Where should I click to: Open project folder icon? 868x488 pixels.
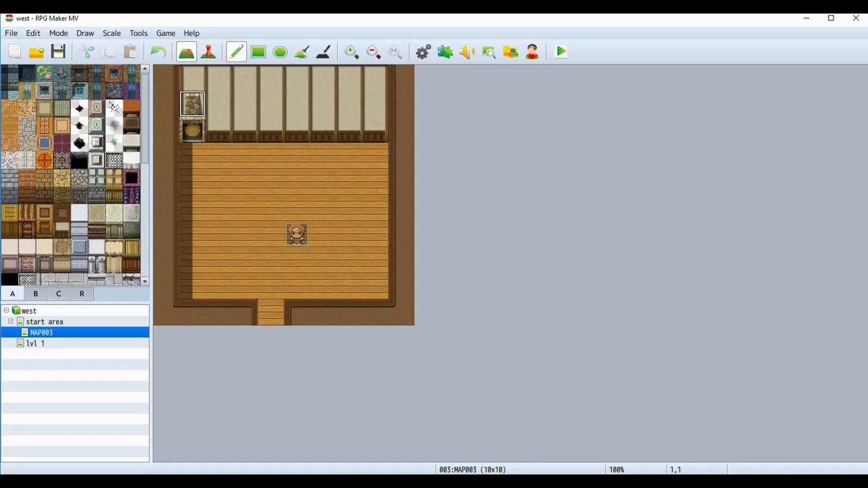click(x=37, y=52)
